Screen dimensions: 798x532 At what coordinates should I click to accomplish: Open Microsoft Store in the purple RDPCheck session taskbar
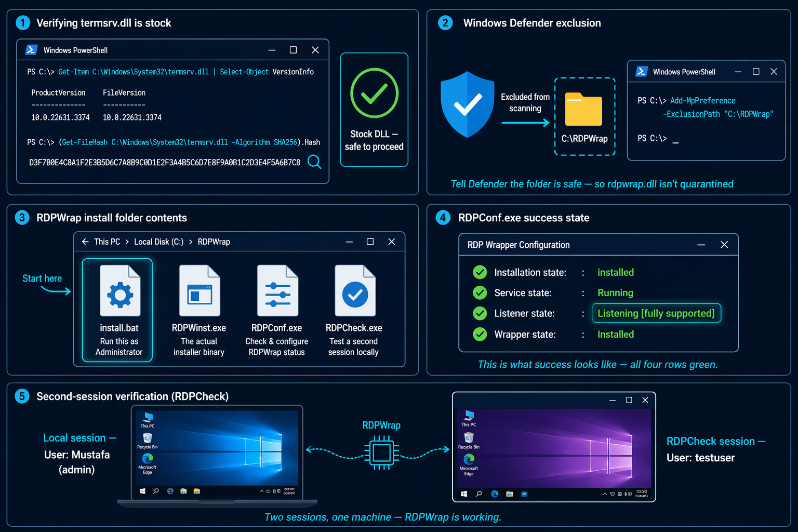click(524, 494)
